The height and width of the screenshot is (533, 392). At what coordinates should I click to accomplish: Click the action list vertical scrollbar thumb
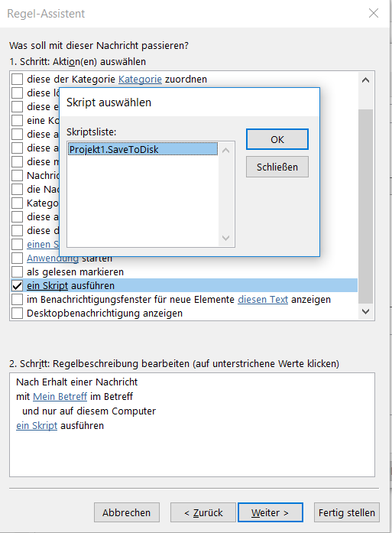point(365,206)
